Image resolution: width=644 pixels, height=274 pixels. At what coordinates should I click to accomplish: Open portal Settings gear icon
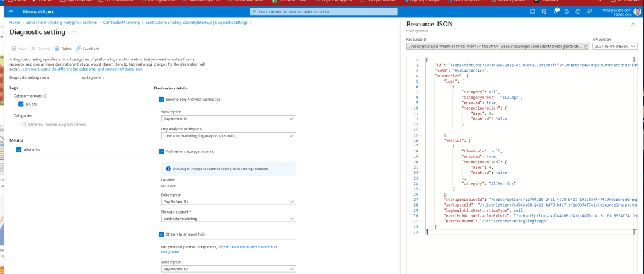point(566,11)
